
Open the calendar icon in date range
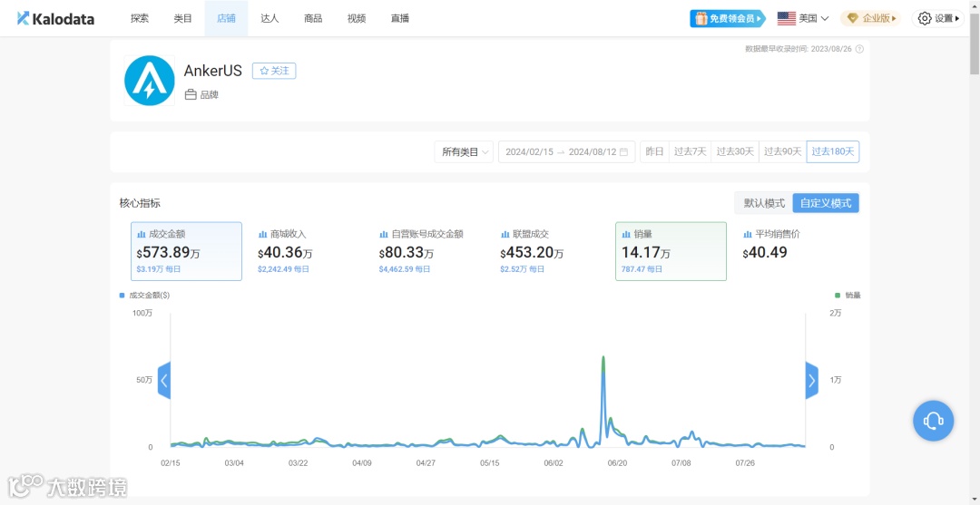coord(623,151)
